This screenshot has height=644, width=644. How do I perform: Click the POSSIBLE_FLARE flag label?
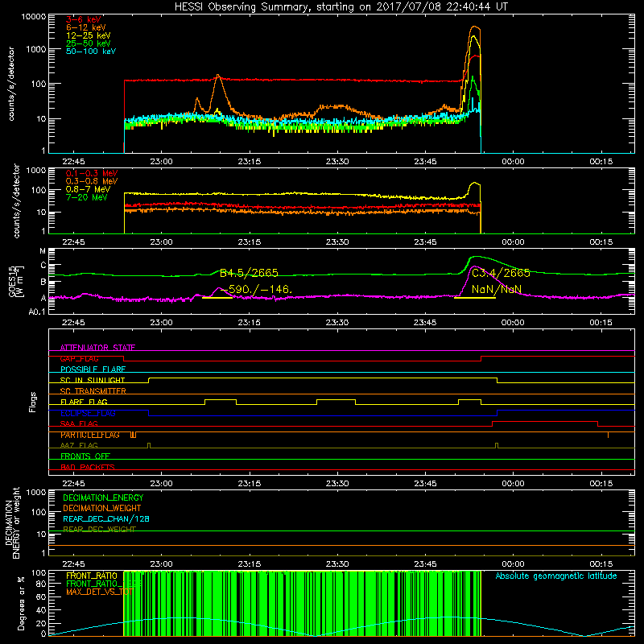click(x=93, y=369)
